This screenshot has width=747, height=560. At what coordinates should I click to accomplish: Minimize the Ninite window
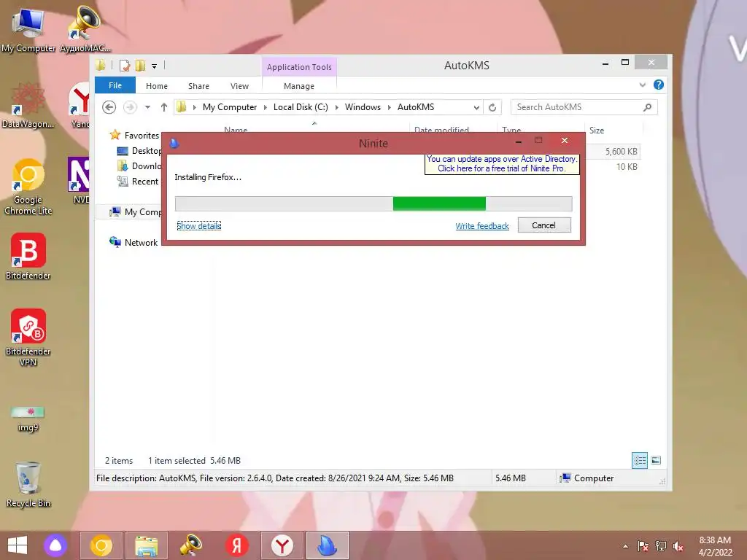coord(519,141)
